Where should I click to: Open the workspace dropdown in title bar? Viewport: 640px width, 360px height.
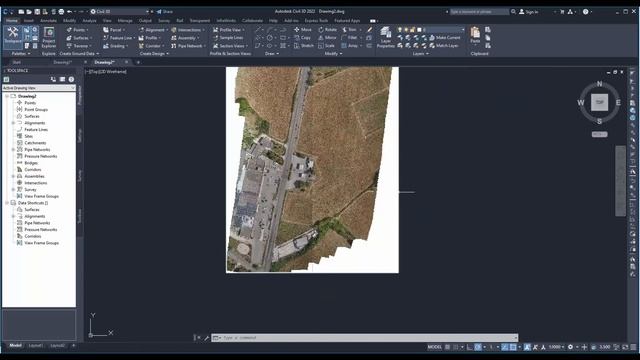click(120, 11)
